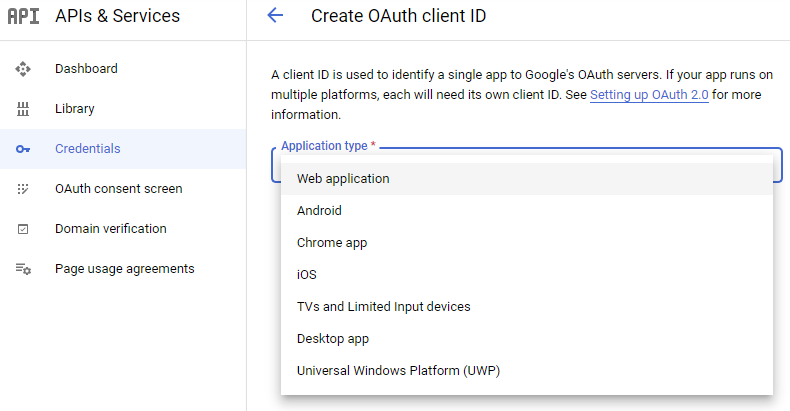Click the Domain verification checkbox icon
Viewport: 790px width, 411px height.
[23, 229]
